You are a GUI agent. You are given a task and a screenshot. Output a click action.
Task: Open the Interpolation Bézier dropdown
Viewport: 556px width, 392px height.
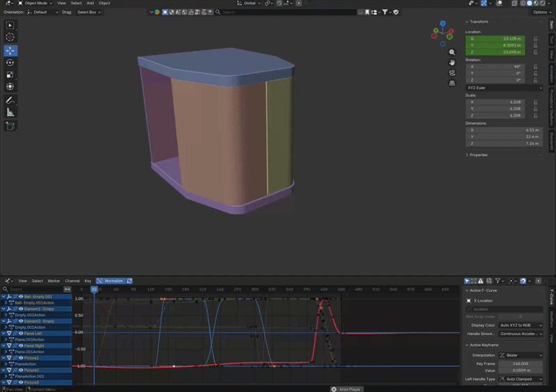(521, 355)
